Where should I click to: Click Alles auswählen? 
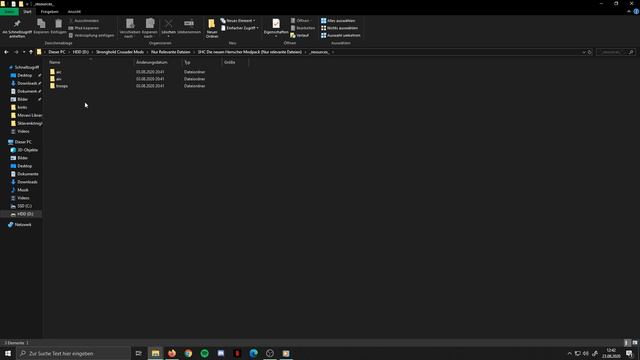point(338,20)
